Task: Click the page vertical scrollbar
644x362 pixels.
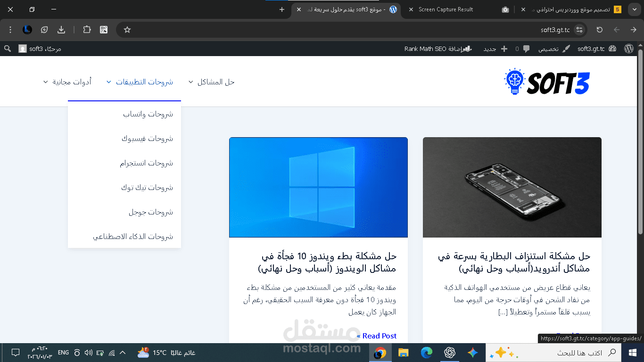Action: (x=640, y=141)
